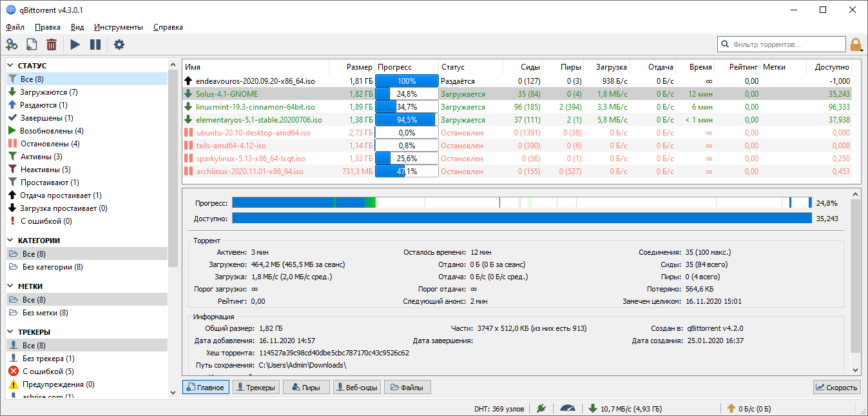Click the delete torrent trash icon
Viewport: 868px width, 416px height.
[52, 45]
